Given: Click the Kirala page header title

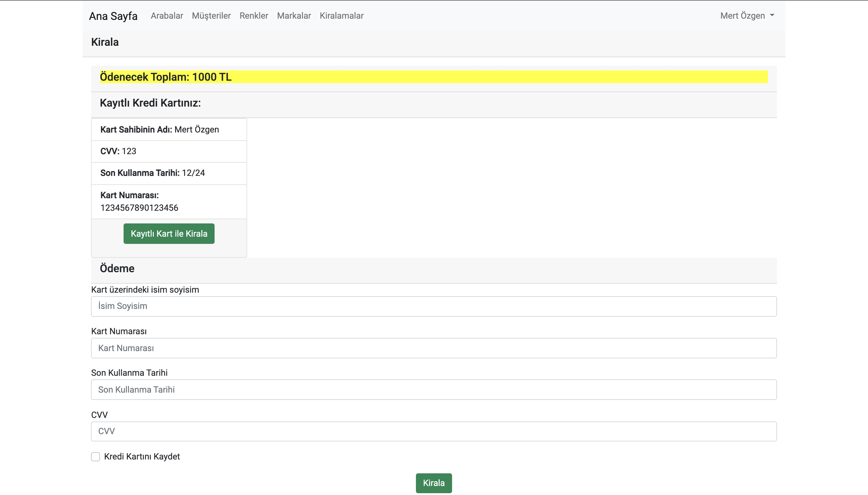Looking at the screenshot, I should click(x=105, y=42).
